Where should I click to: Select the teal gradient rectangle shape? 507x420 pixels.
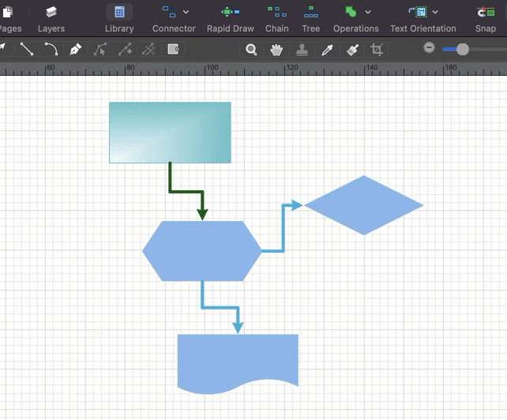point(170,133)
